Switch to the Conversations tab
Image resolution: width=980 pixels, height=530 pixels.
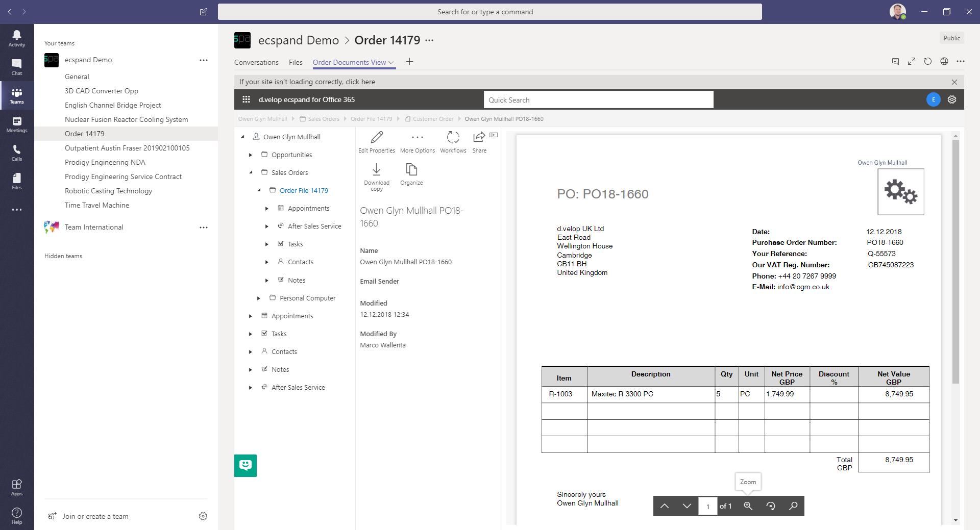click(x=256, y=62)
